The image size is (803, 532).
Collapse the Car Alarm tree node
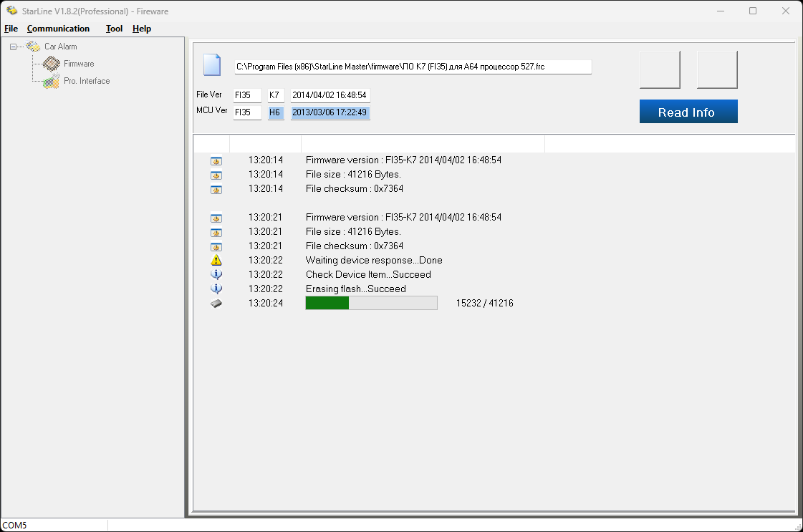tap(14, 47)
